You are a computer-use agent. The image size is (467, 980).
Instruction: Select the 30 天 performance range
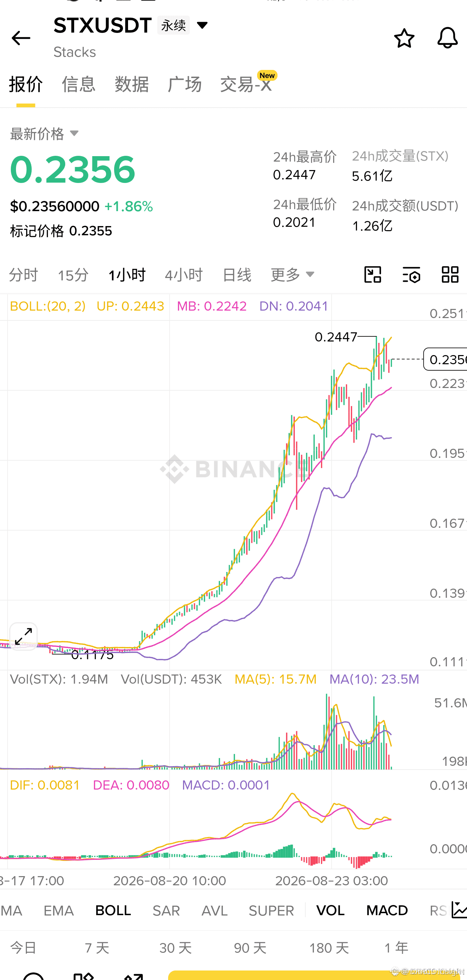pos(176,948)
